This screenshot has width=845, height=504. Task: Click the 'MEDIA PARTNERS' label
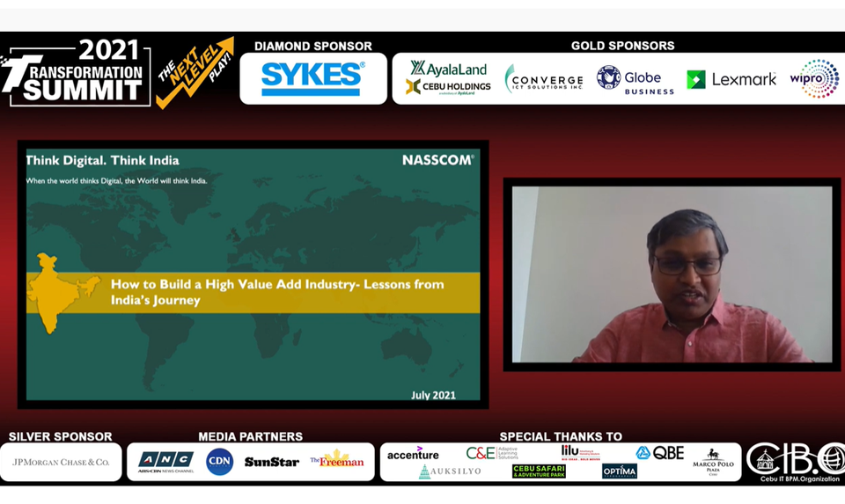pyautogui.click(x=251, y=436)
